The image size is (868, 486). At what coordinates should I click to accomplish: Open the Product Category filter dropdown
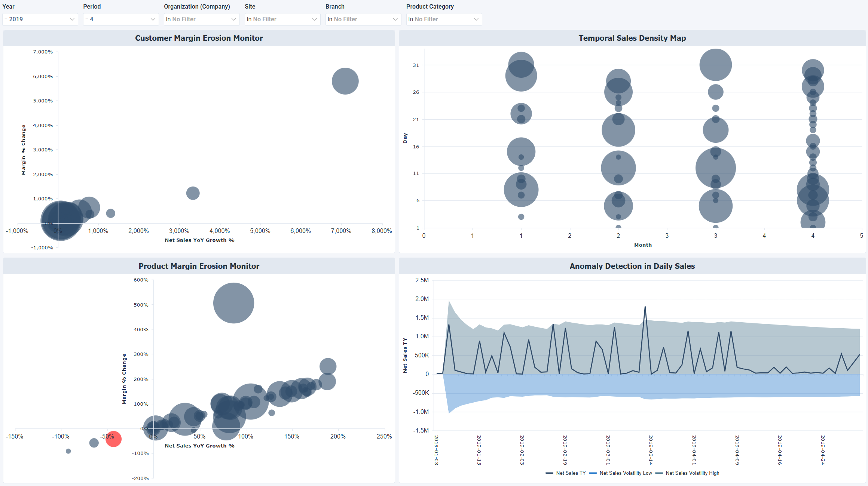click(476, 19)
